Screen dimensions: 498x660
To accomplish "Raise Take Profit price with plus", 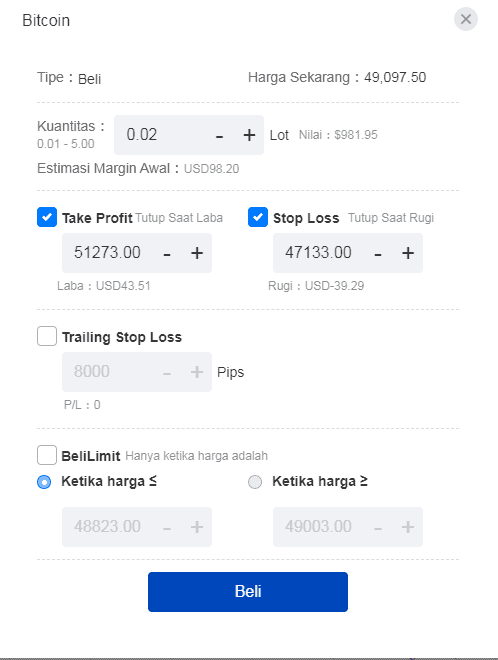I will coord(197,253).
